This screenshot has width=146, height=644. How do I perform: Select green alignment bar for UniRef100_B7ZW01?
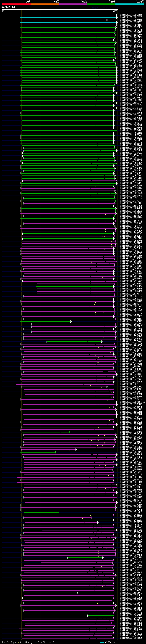coord(75,342)
